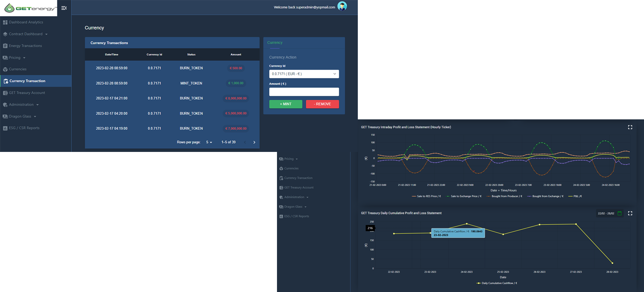Click the 'Amount' column header

pyautogui.click(x=236, y=55)
